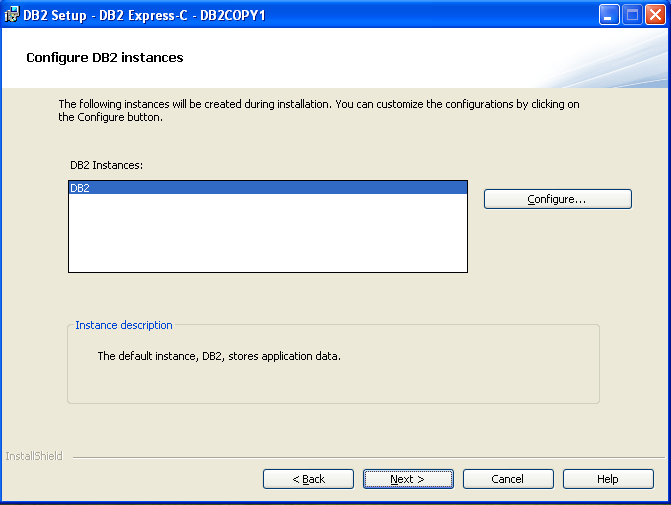Click the 'Configure DB2 instances' heading
Image resolution: width=671 pixels, height=505 pixels.
(x=105, y=57)
